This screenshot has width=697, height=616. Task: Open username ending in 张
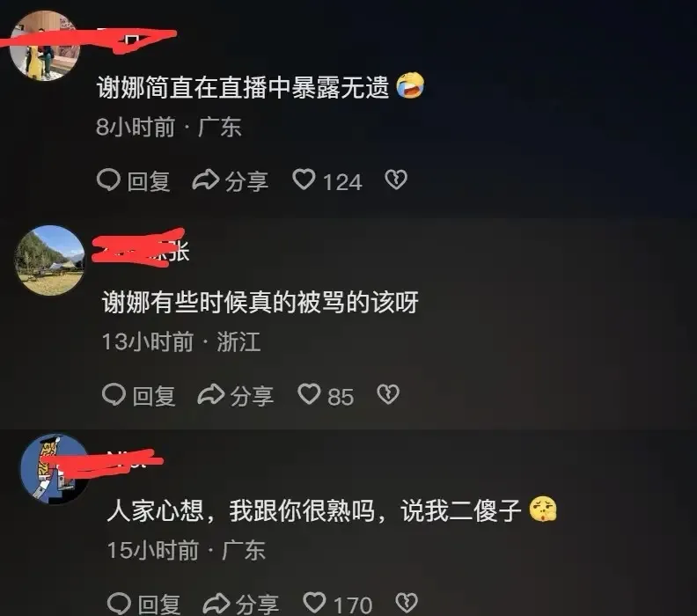pyautogui.click(x=141, y=251)
